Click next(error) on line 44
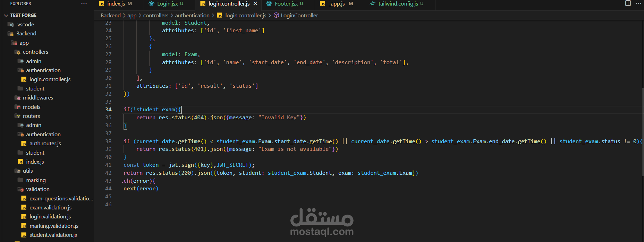Viewport: 644px width, 242px height. pyautogui.click(x=141, y=189)
